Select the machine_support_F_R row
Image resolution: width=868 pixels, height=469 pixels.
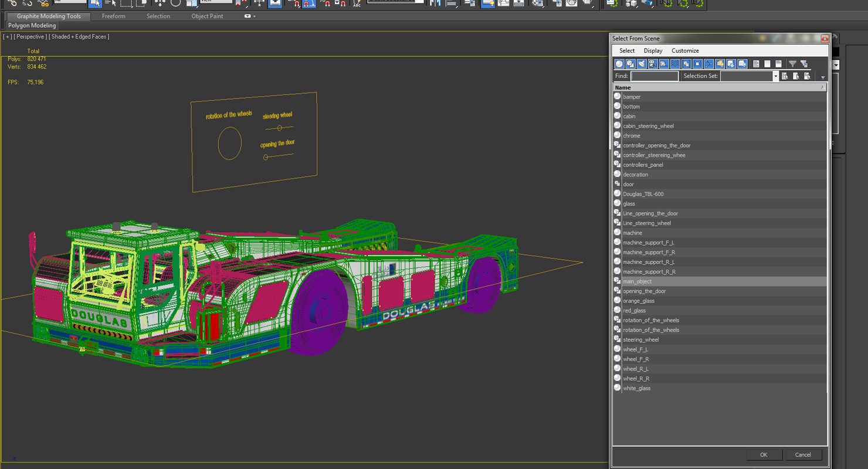(x=720, y=252)
